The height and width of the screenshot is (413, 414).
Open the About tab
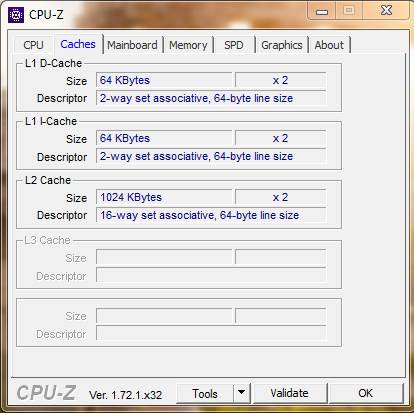(329, 45)
